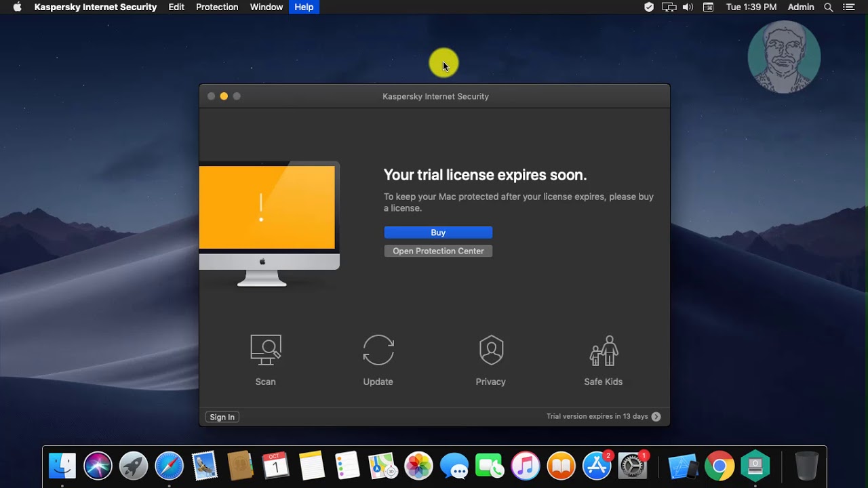The image size is (868, 488).
Task: Start the database Update
Action: [378, 360]
